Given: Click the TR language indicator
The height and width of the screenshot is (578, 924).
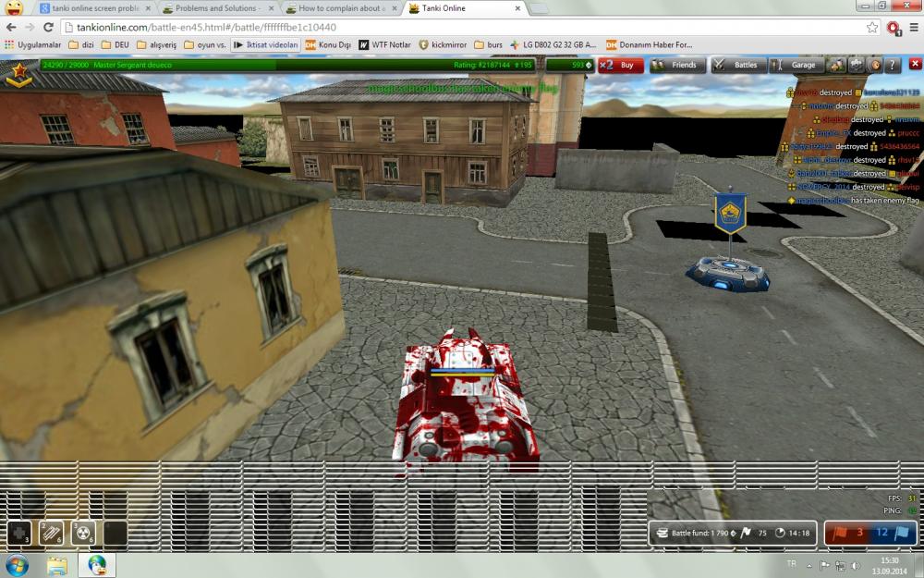Looking at the screenshot, I should [x=792, y=564].
